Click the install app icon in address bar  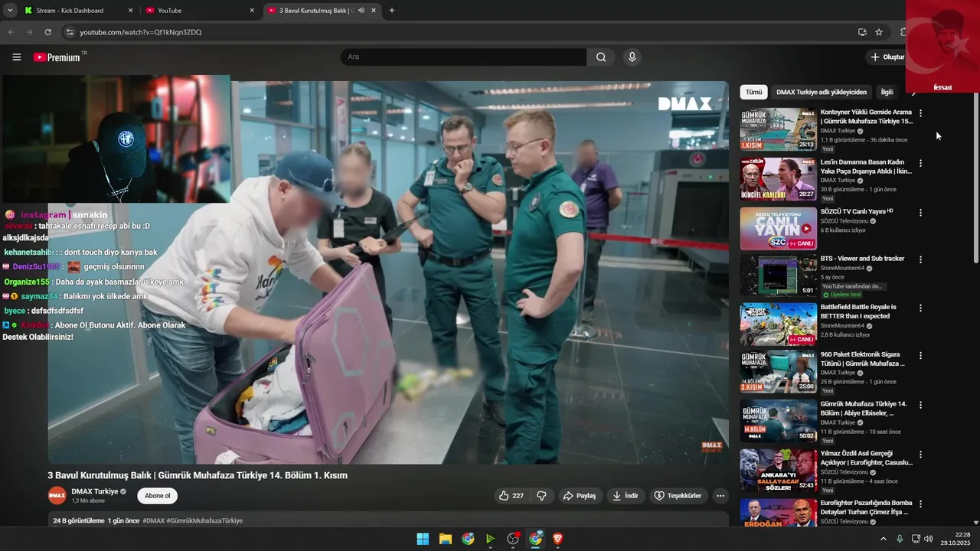[x=862, y=32]
